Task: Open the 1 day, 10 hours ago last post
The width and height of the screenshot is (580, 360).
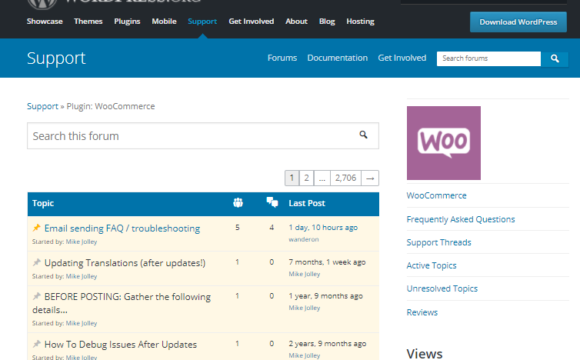Action: pyautogui.click(x=323, y=227)
